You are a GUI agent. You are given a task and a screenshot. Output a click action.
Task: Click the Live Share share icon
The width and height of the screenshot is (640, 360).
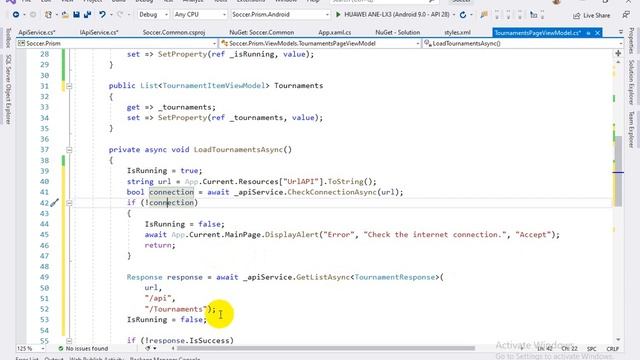click(576, 16)
